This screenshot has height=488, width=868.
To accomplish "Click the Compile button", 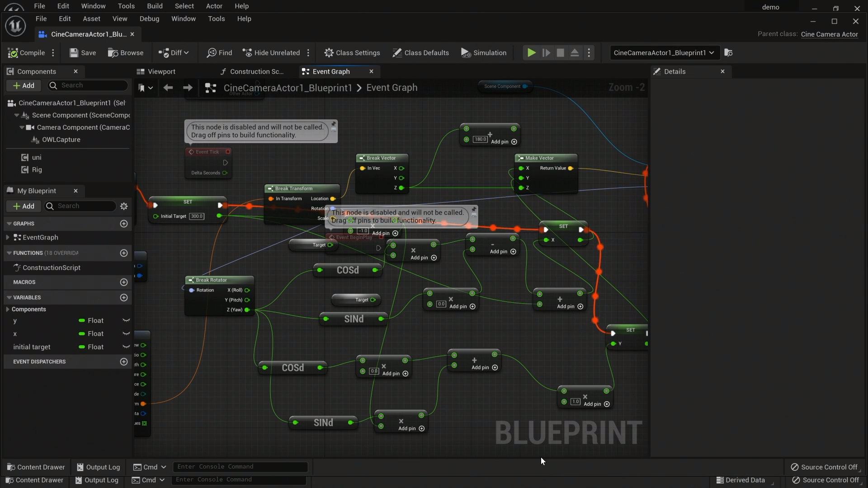I will click(x=27, y=53).
